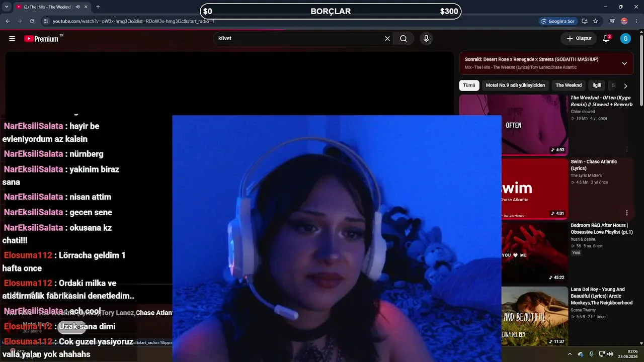
Task: Clear the search box text
Action: [387, 39]
